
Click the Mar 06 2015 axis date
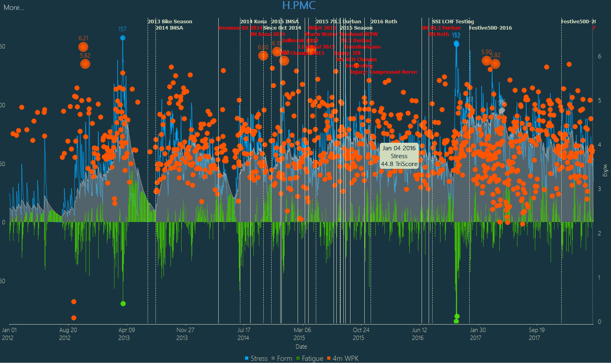(x=302, y=334)
